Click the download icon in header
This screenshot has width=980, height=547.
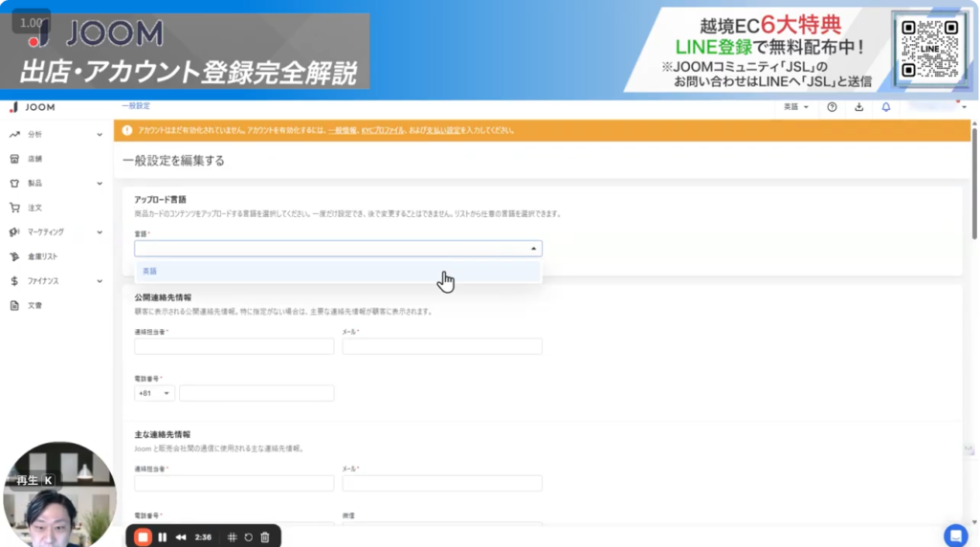pos(858,107)
